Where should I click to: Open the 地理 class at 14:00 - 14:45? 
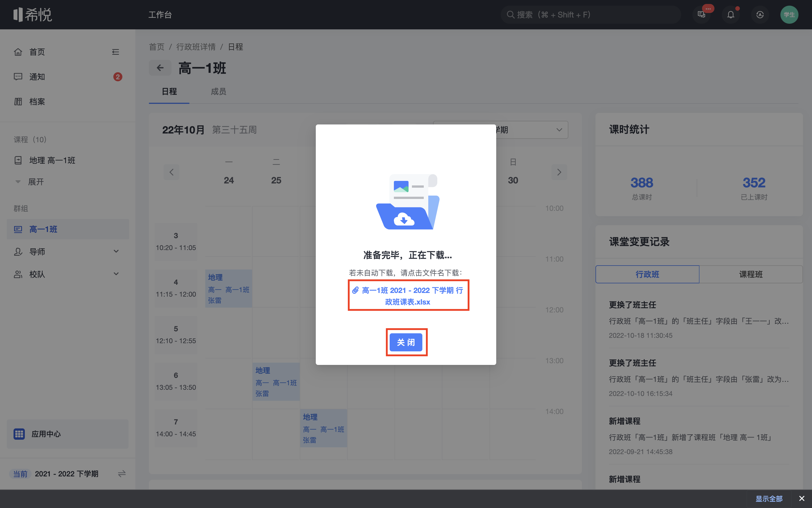[x=323, y=428]
